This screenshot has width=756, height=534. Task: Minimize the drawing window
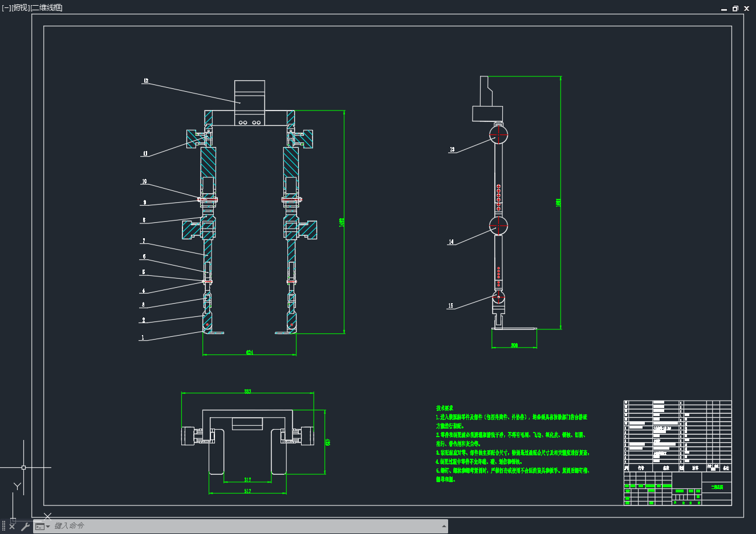tap(724, 9)
